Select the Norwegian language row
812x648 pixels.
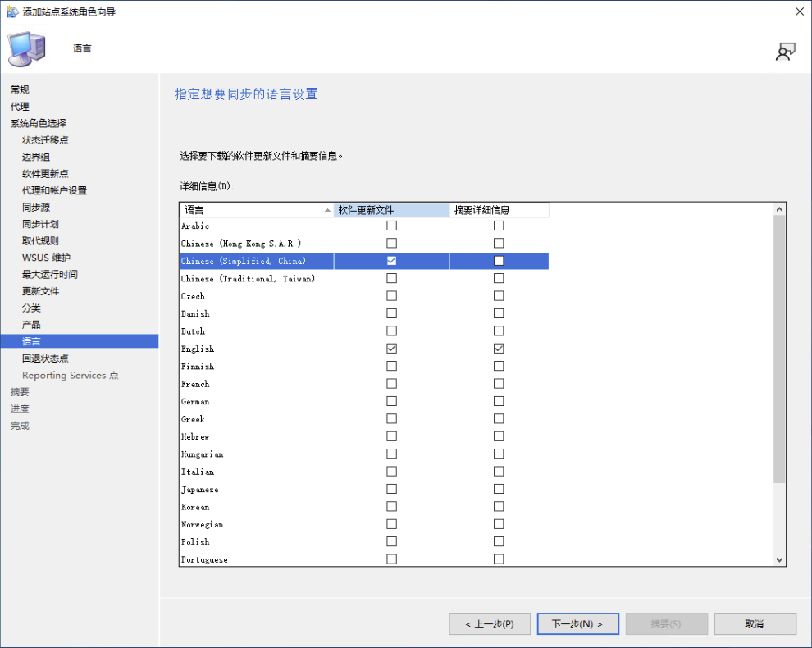pos(364,524)
